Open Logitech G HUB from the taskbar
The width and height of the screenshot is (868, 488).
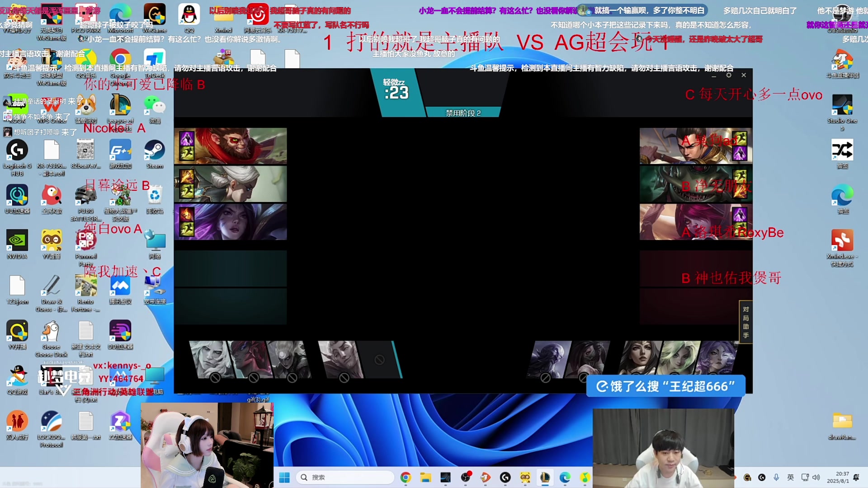(x=505, y=477)
